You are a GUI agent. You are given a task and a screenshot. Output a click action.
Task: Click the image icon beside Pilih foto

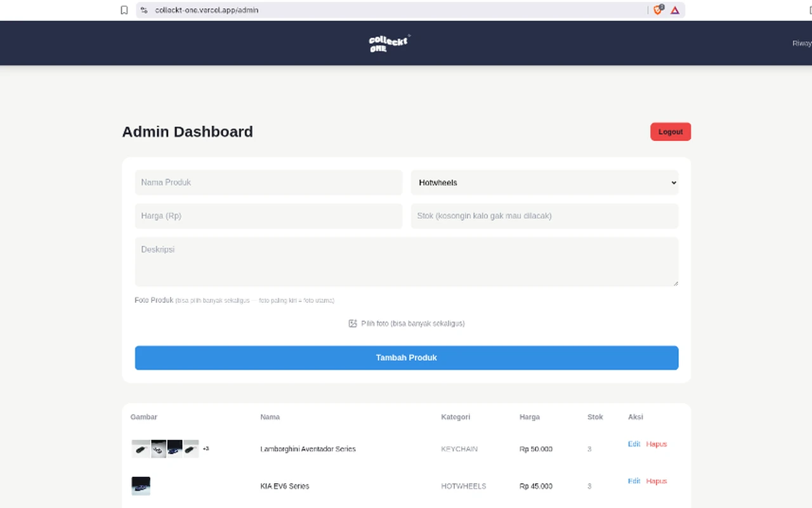coord(353,323)
